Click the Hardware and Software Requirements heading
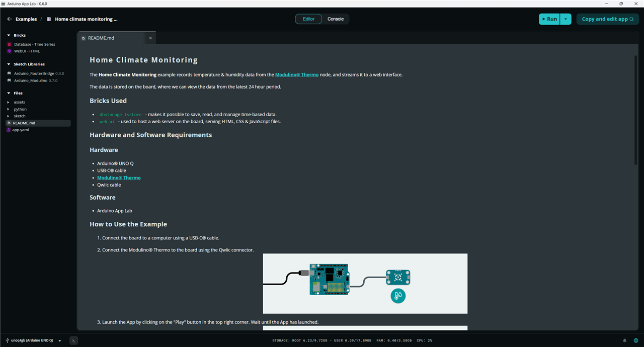644x347 pixels. coord(151,135)
